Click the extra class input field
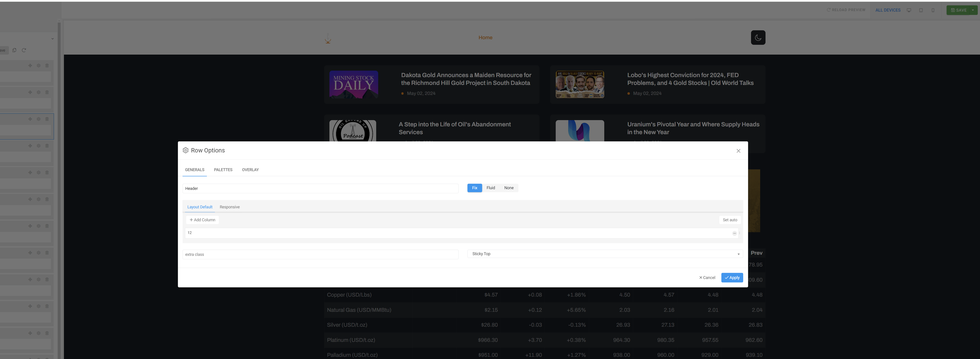Image resolution: width=980 pixels, height=359 pixels. pyautogui.click(x=320, y=254)
